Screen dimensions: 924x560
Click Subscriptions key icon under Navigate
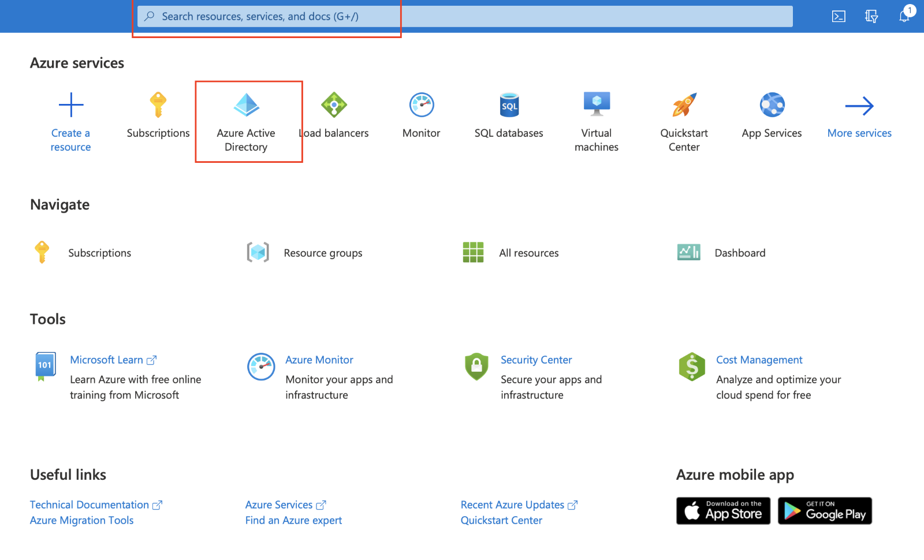point(42,252)
